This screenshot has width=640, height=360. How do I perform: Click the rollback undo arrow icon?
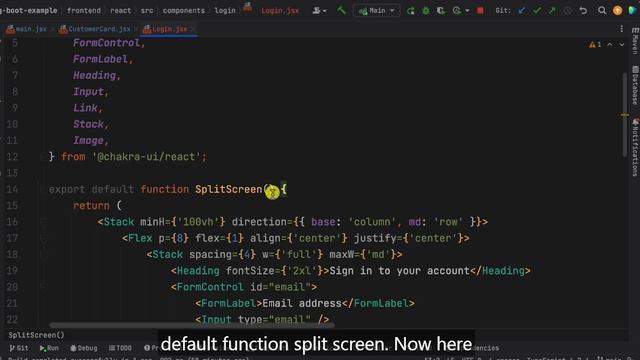[583, 11]
